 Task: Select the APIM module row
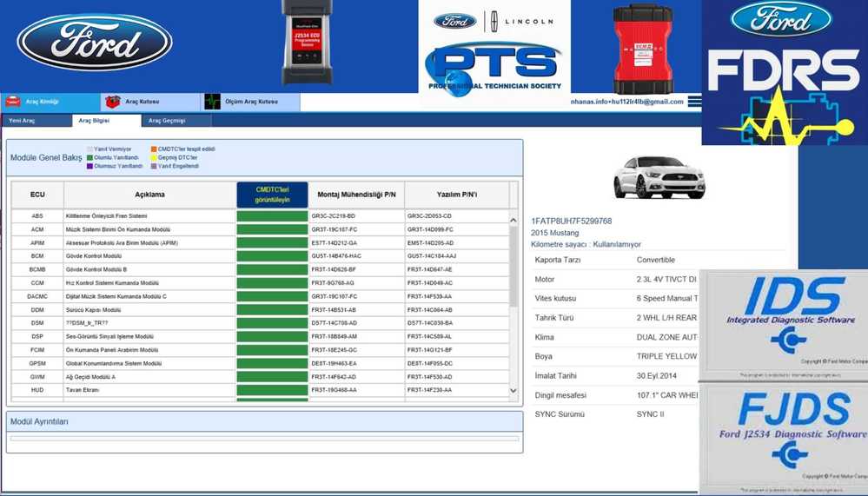(260, 243)
